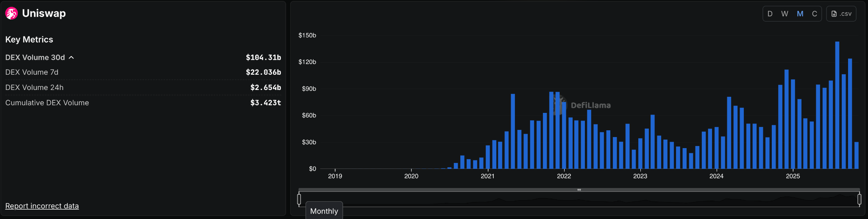Click the range slider's top drag bar
The width and height of the screenshot is (868, 219).
(x=579, y=190)
